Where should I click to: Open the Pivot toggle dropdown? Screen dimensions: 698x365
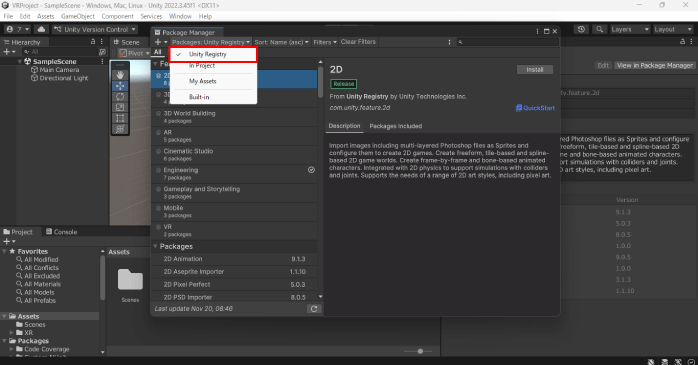(134, 53)
